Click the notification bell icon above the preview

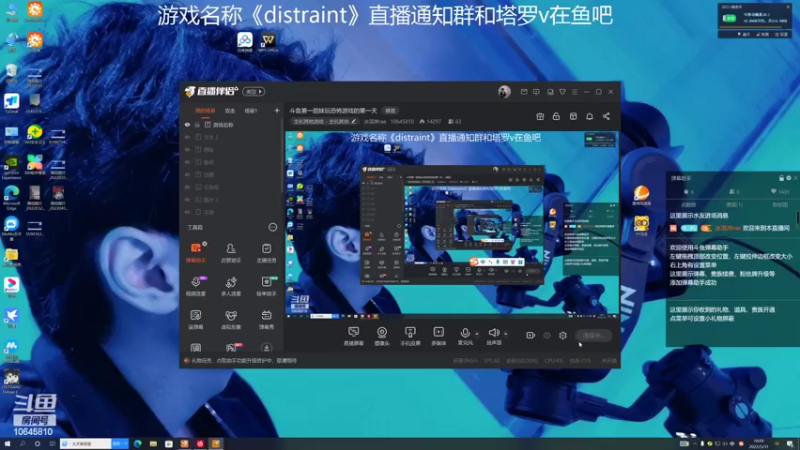pyautogui.click(x=589, y=116)
